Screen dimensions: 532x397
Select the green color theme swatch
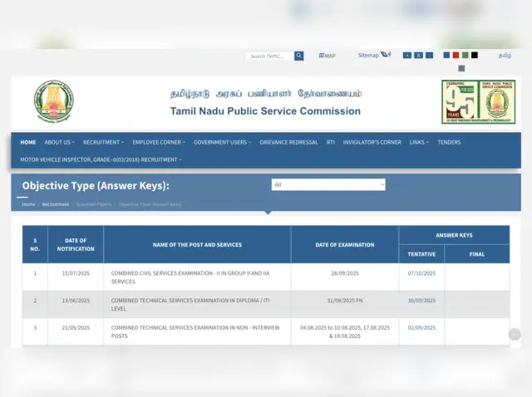465,56
